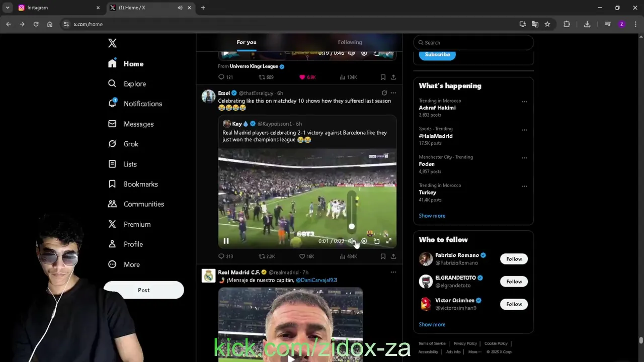Open Profile in the sidebar

click(x=126, y=244)
